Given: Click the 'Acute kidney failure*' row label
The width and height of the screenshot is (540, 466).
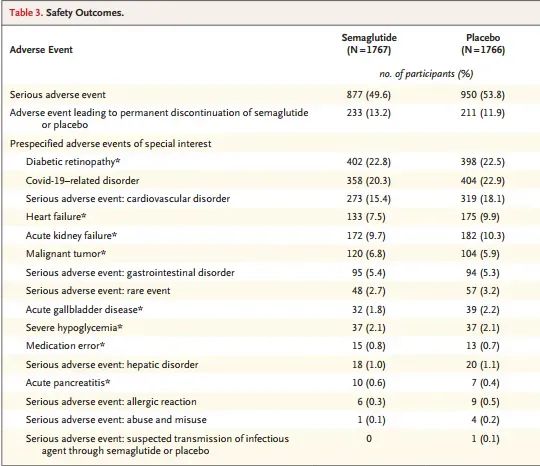Looking at the screenshot, I should pyautogui.click(x=72, y=236).
